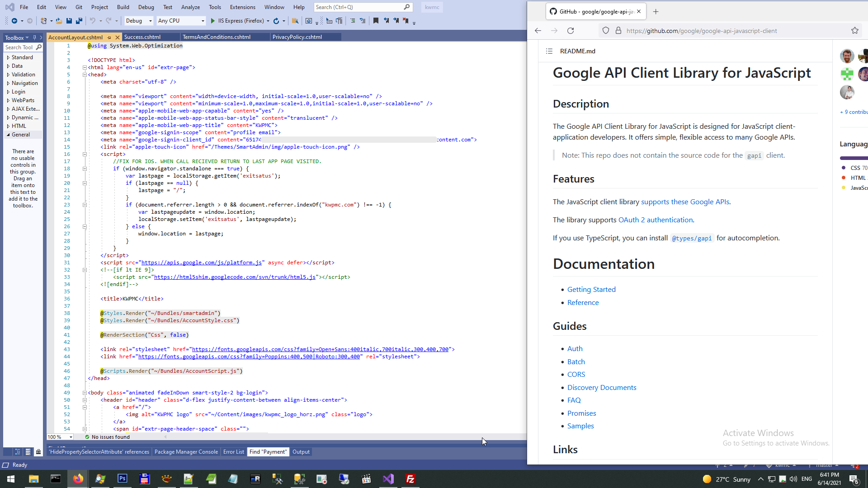Click the browser refresh toolbar icon
This screenshot has height=488, width=868.
[276, 21]
